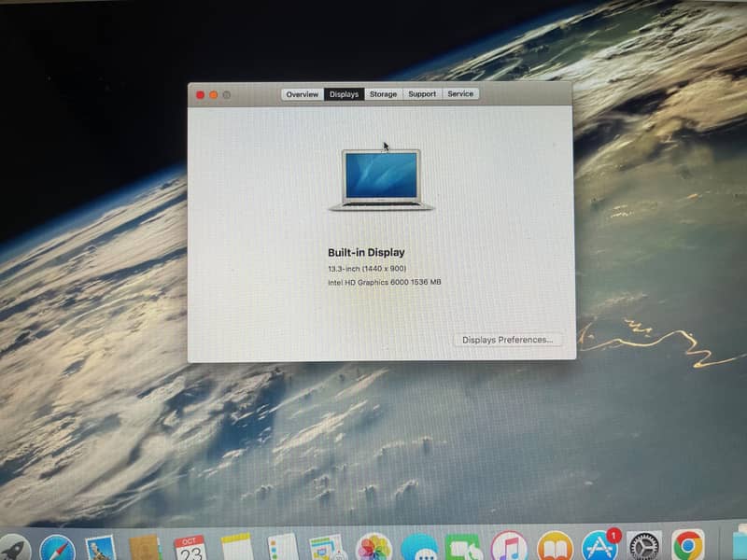747x560 pixels.
Task: Open FaceTime from the dock
Action: pyautogui.click(x=463, y=548)
